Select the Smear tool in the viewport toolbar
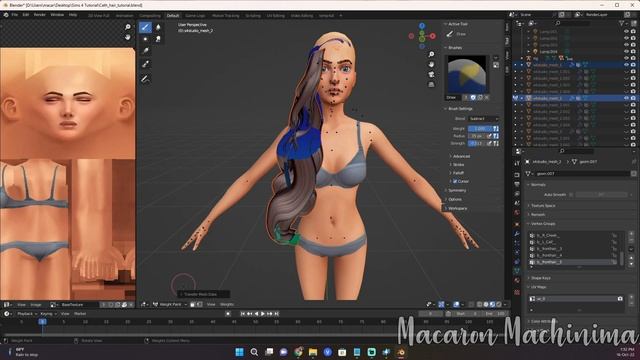The height and width of the screenshot is (360, 640). (x=158, y=39)
